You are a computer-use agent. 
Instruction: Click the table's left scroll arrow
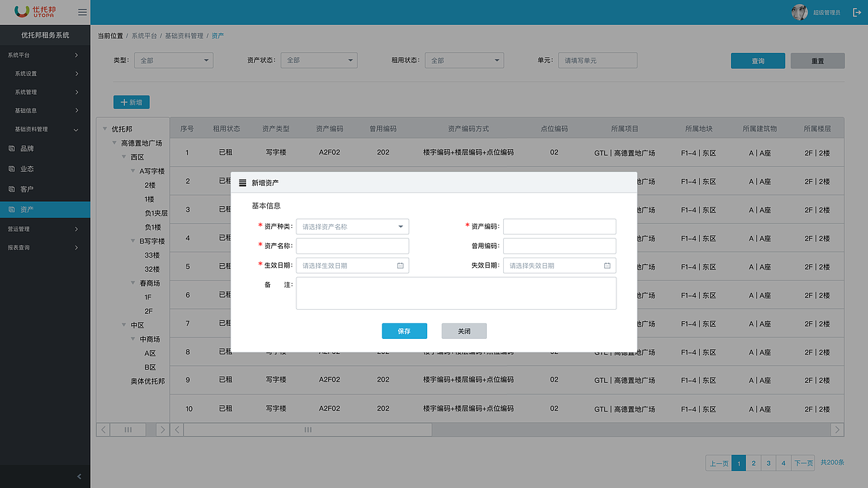(176, 430)
